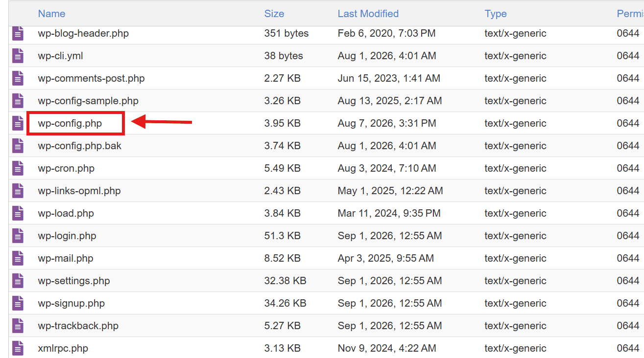The height and width of the screenshot is (358, 644).
Task: Select the wp-login.php file icon
Action: coord(18,236)
